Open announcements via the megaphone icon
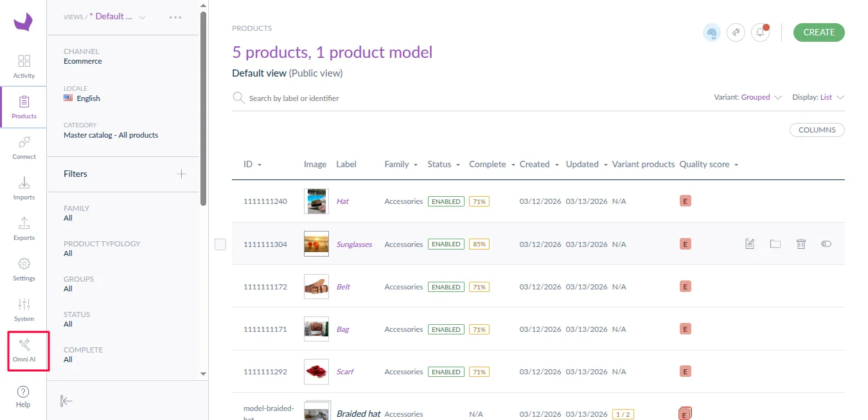 (736, 32)
